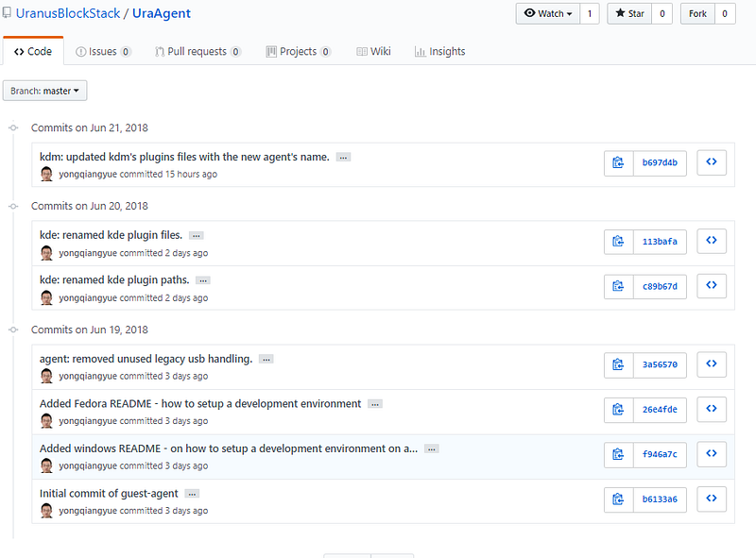This screenshot has width=756, height=558.
Task: Click avatar next to Initial commit of guest-agent
Action: click(x=46, y=510)
